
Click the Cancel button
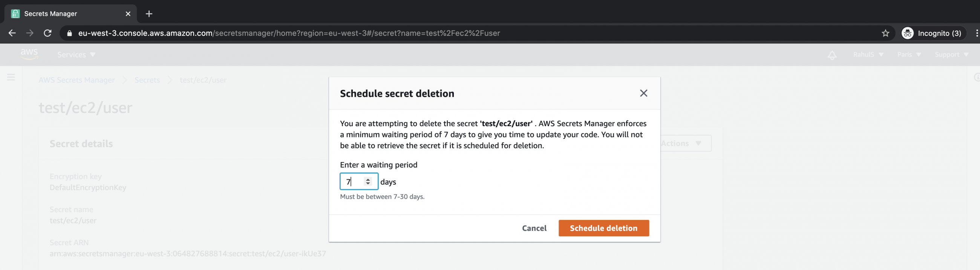(534, 228)
